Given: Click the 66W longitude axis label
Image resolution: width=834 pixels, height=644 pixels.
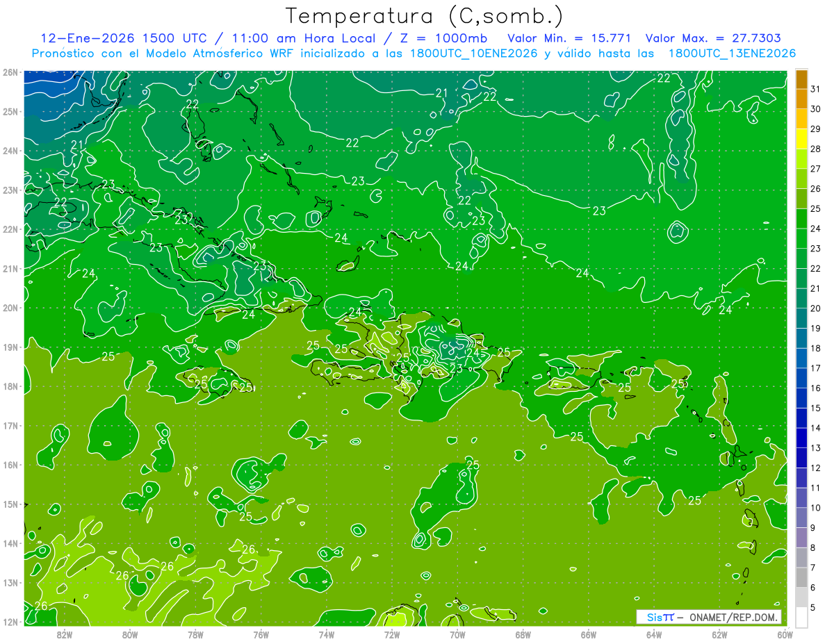Looking at the screenshot, I should coord(589,634).
